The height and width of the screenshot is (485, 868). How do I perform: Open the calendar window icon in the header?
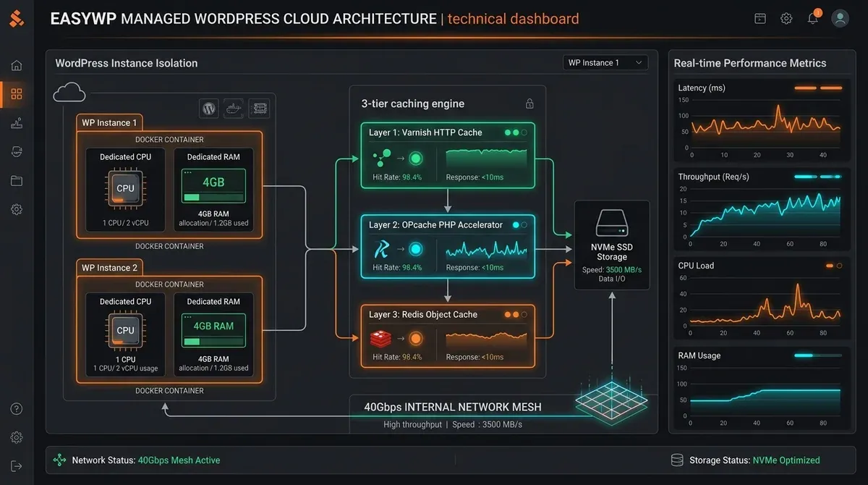759,19
